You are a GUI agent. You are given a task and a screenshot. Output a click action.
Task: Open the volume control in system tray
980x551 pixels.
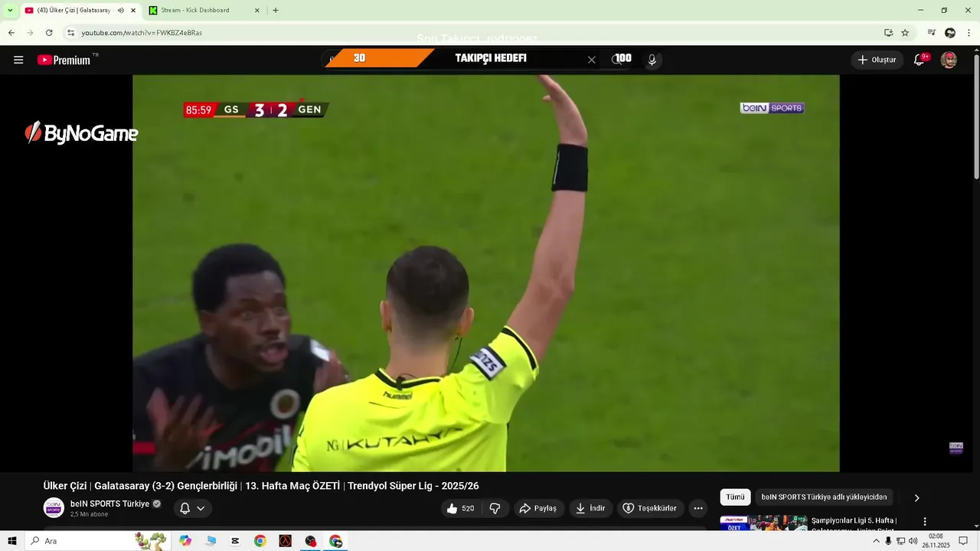(913, 541)
